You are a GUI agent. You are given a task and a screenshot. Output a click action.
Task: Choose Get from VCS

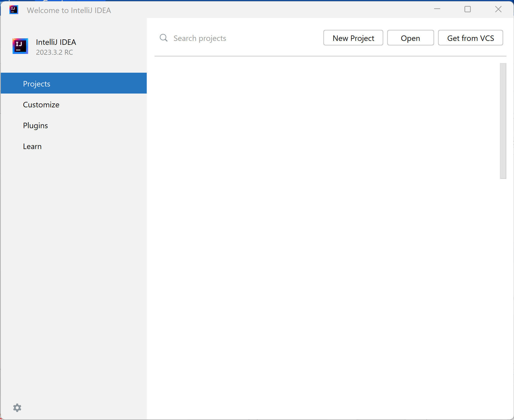(470, 38)
